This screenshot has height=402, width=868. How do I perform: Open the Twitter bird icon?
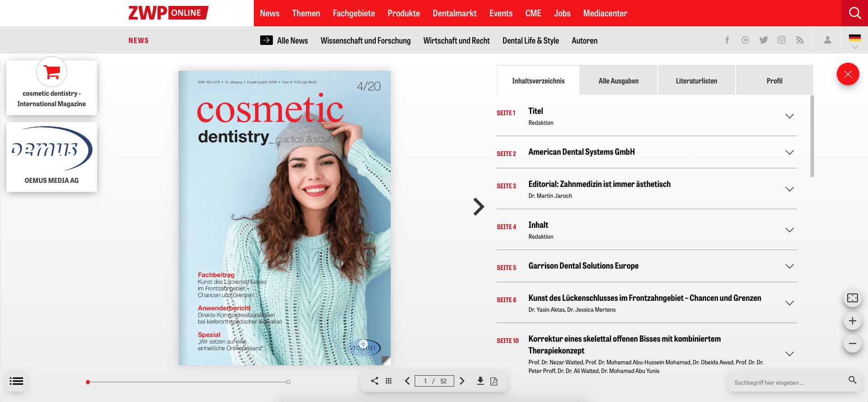(x=763, y=40)
